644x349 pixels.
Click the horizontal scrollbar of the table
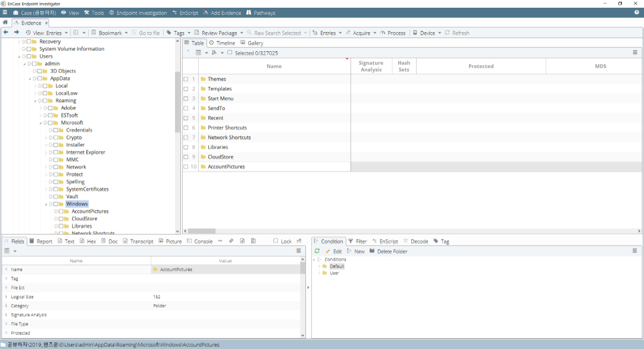click(412, 231)
